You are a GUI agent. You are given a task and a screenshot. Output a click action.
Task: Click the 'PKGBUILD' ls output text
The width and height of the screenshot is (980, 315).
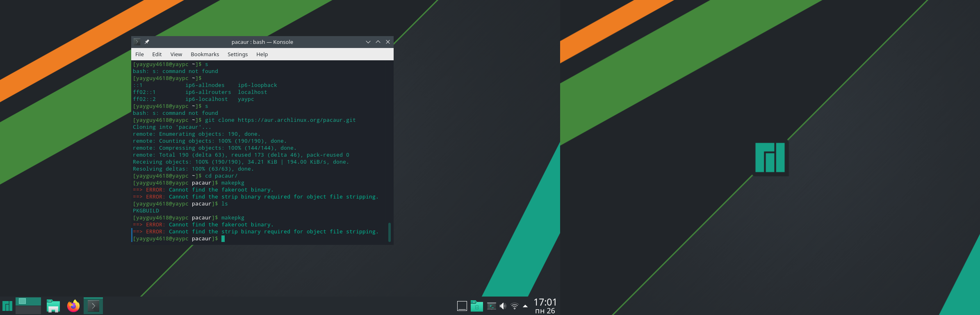pos(146,211)
